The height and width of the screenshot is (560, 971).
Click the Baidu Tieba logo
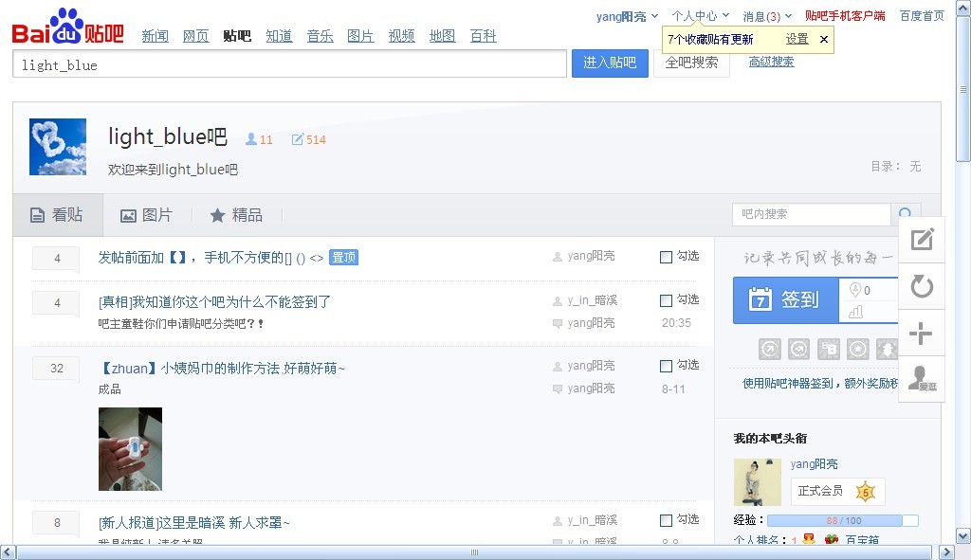(x=67, y=27)
